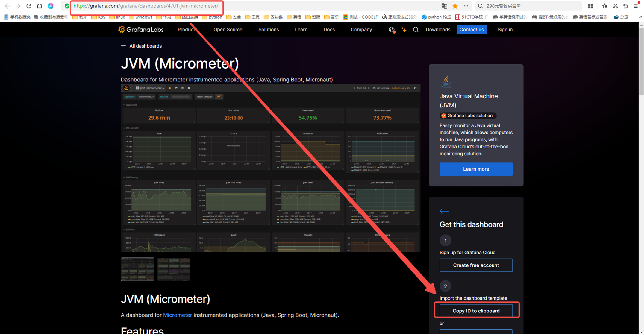644x334 pixels.
Task: Select the second dashboard screenshot thumbnail
Action: [x=174, y=269]
